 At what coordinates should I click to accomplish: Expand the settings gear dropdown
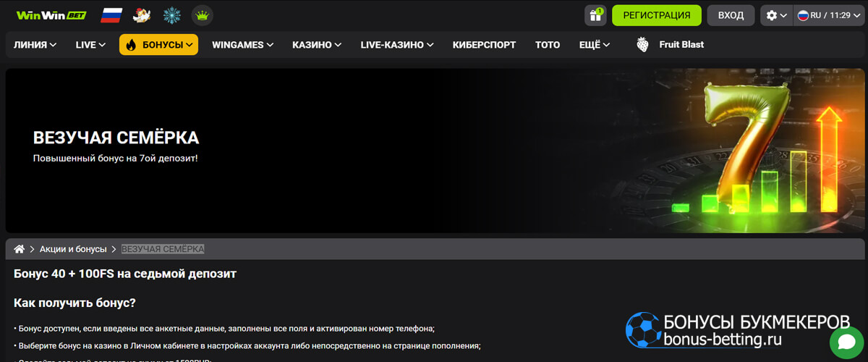pos(776,15)
